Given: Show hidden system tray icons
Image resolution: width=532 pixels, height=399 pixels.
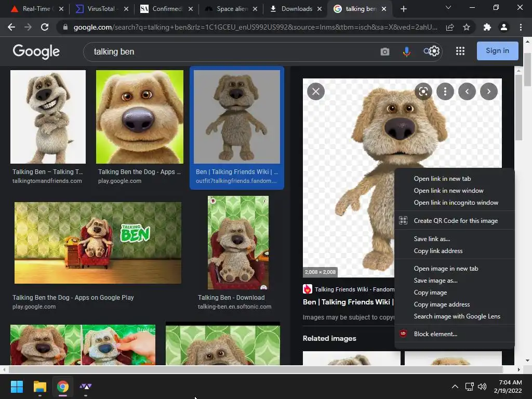Looking at the screenshot, I should [455, 387].
